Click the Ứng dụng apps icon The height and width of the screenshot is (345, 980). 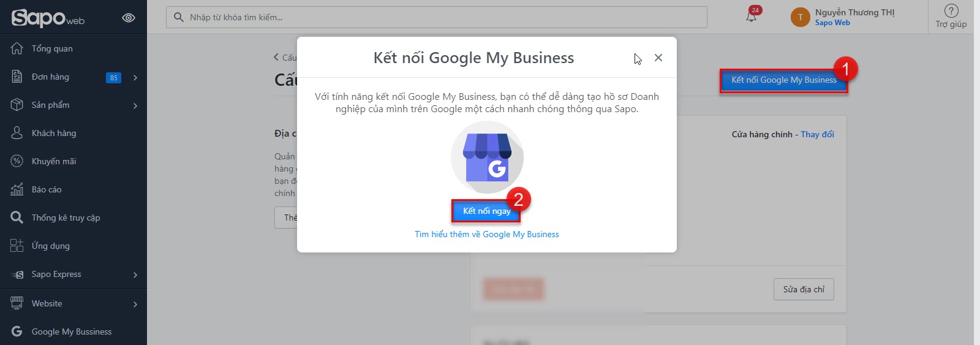click(x=17, y=246)
